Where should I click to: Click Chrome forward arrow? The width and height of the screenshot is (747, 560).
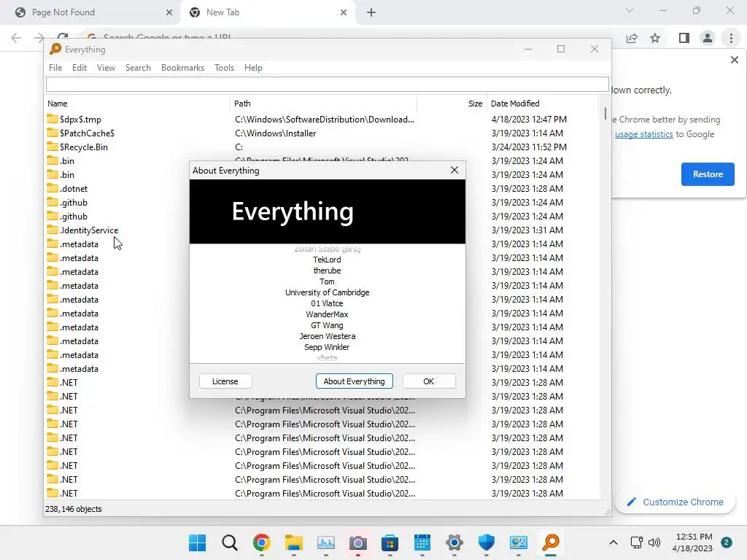[x=39, y=38]
